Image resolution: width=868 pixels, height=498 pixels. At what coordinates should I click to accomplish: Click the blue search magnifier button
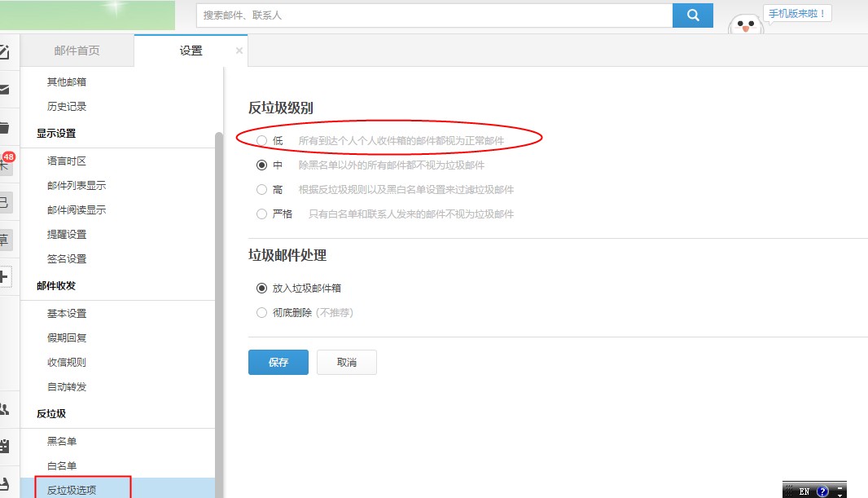[693, 15]
